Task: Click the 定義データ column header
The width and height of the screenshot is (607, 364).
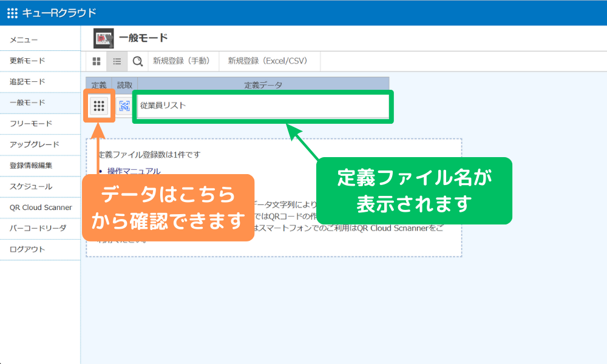Action: pos(263,85)
